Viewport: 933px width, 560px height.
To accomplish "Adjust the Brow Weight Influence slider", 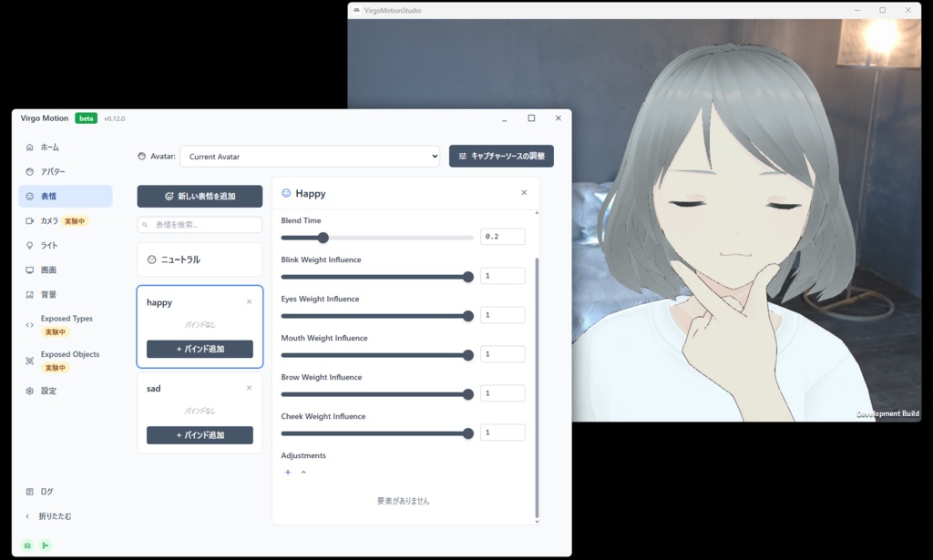I will click(x=377, y=394).
